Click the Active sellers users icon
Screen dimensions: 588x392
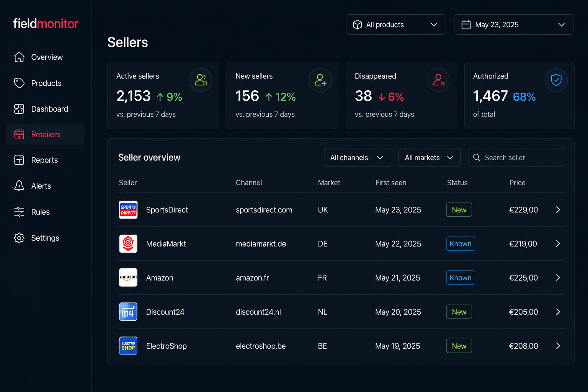201,80
